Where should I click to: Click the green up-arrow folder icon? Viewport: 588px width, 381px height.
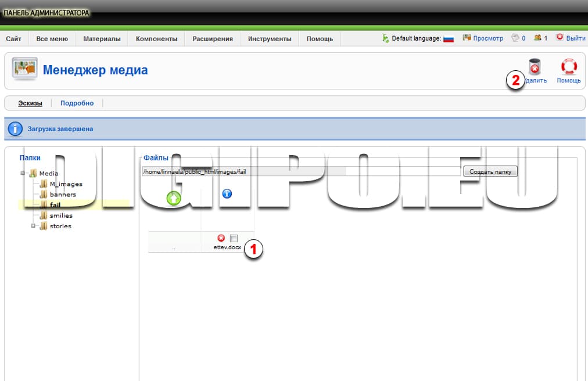coord(174,198)
